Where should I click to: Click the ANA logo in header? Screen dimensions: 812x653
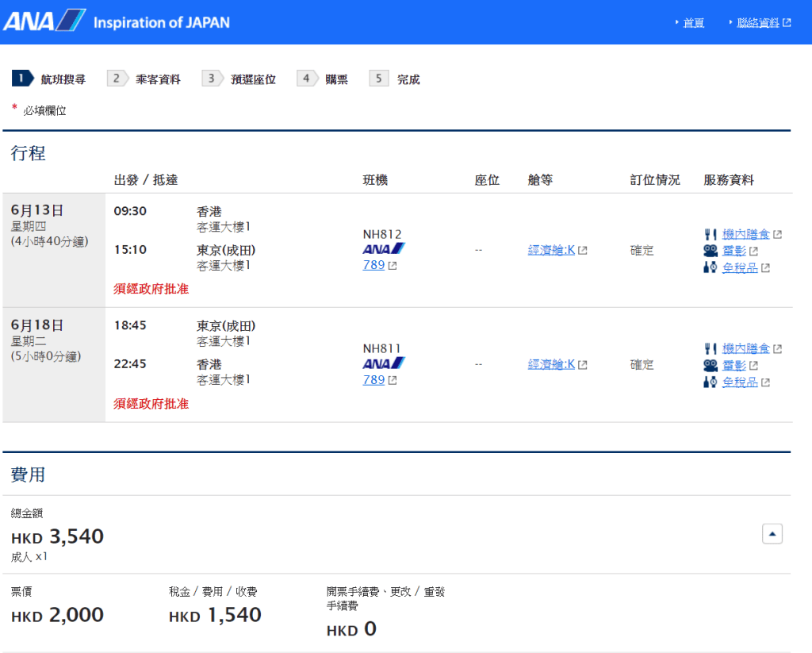44,21
